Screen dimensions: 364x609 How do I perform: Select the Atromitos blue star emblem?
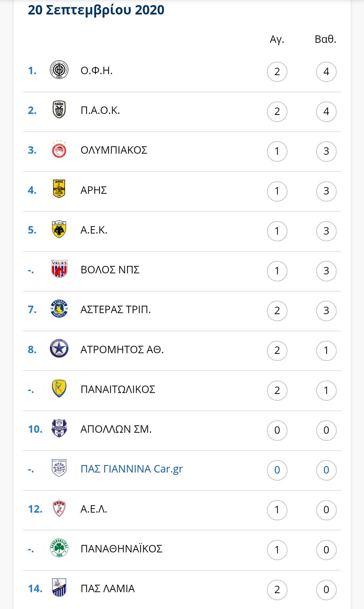[x=59, y=348]
